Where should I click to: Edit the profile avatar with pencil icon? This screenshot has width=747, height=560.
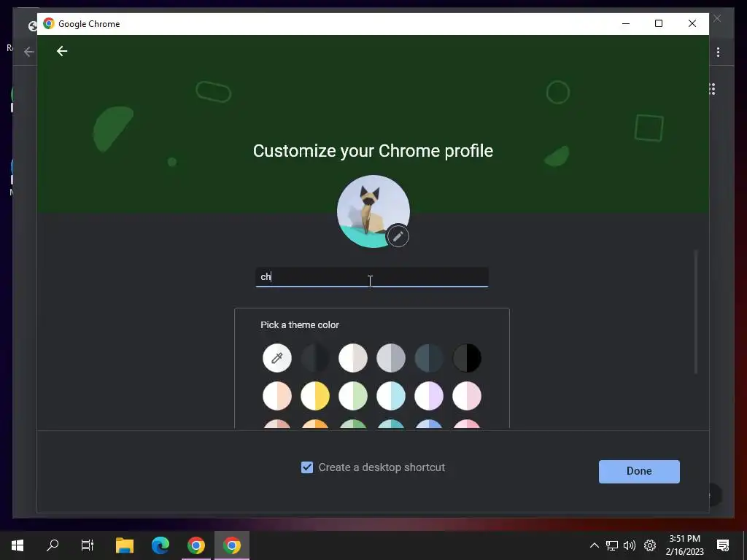398,236
